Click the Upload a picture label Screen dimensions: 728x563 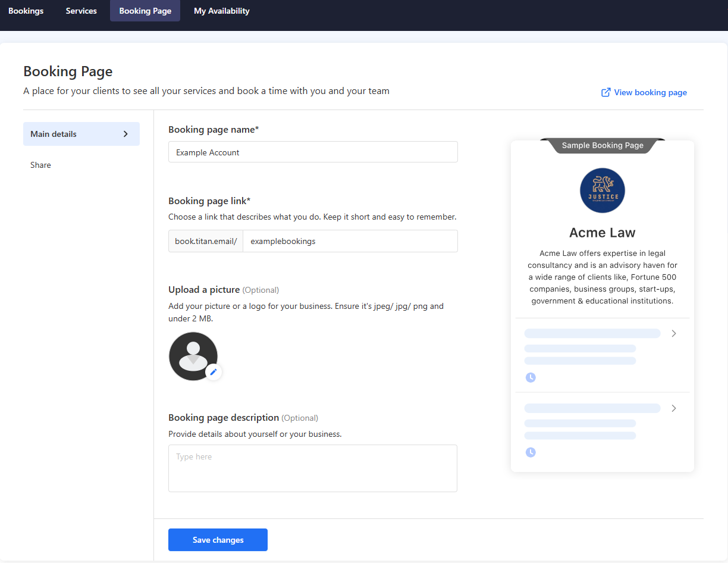(204, 289)
